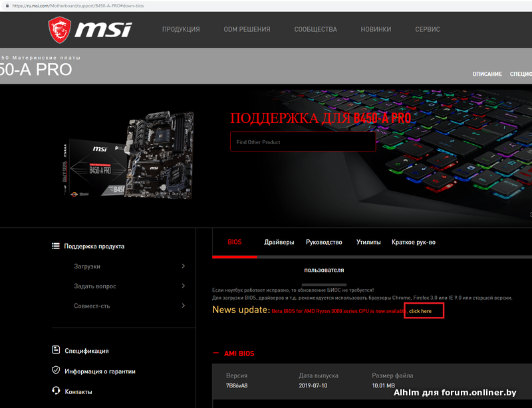Click release date 2019-07-10 value
Viewport: 532px width, 408px height.
tap(313, 385)
